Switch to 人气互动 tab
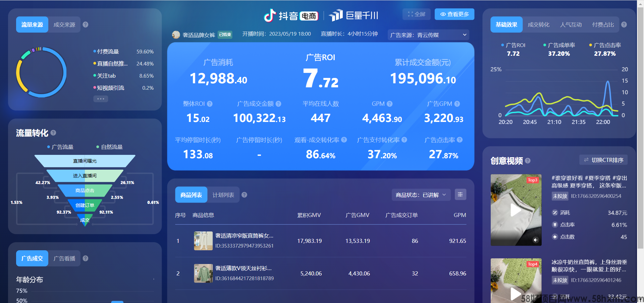This screenshot has width=644, height=303. 571,25
